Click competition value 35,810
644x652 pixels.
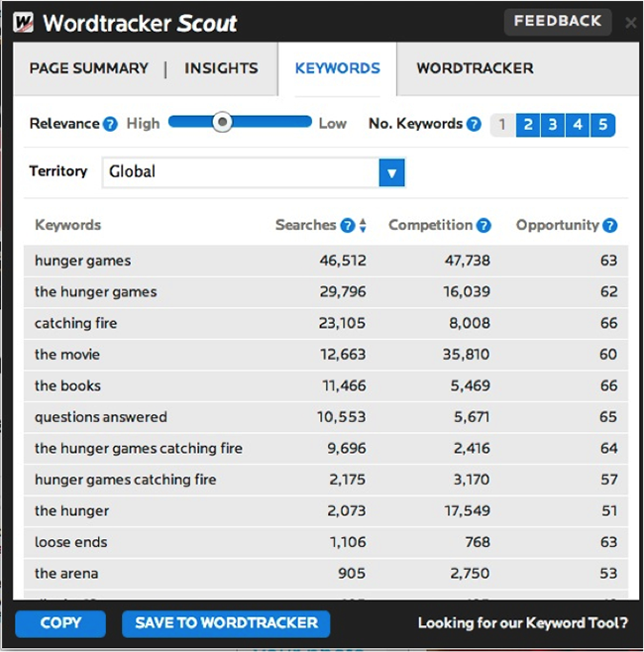[x=466, y=355]
